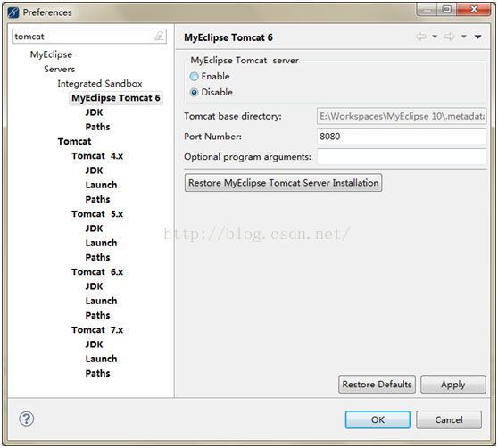
Task: Open Paths under Tomcat 4.x
Action: [97, 199]
